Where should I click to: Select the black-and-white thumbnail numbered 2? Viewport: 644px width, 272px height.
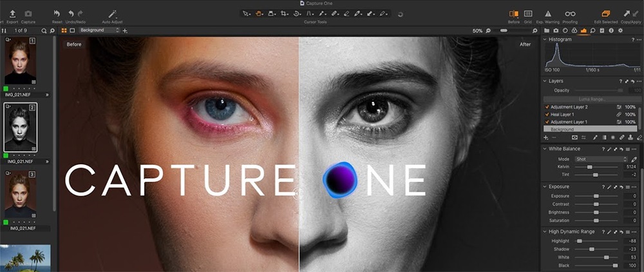pos(20,128)
